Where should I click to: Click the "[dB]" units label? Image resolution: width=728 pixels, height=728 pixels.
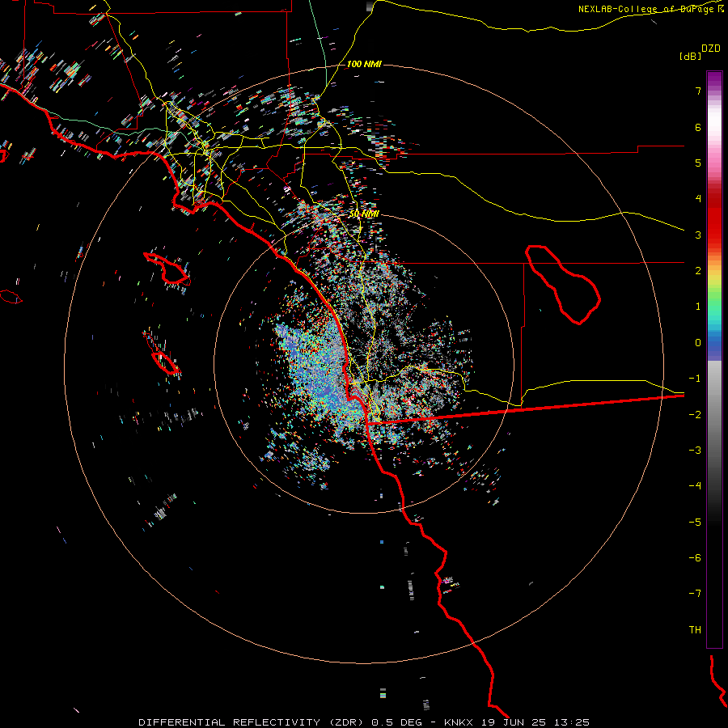click(x=690, y=56)
